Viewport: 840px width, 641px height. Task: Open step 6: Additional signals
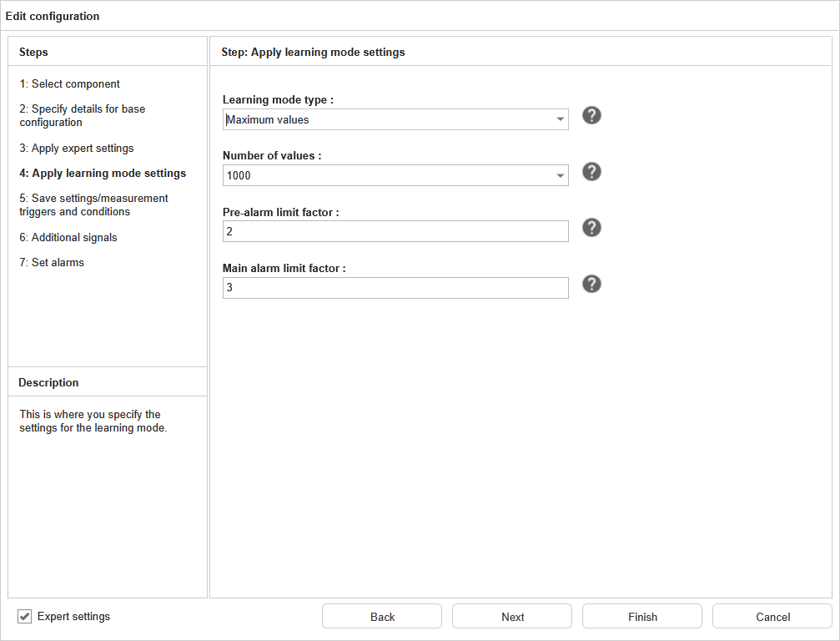pos(68,237)
